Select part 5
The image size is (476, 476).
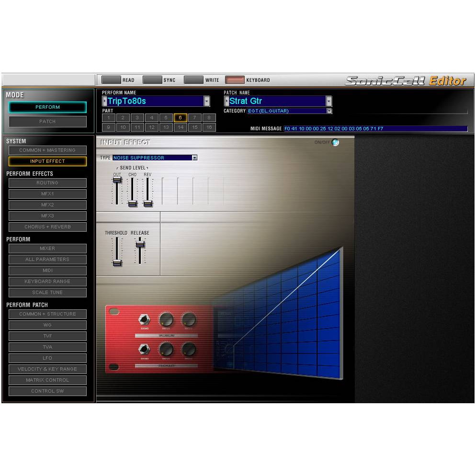166,118
